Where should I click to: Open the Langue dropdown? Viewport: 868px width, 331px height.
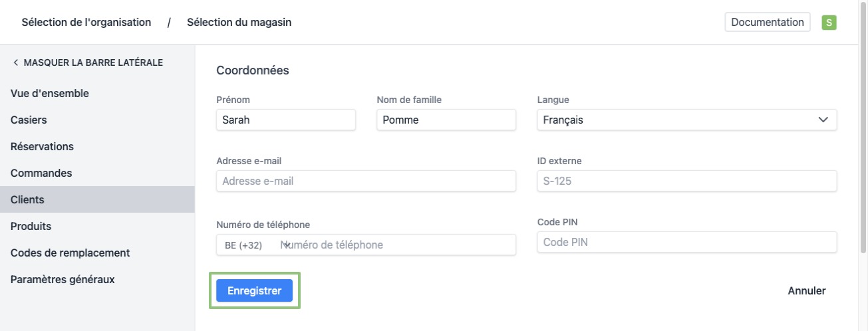click(x=686, y=120)
